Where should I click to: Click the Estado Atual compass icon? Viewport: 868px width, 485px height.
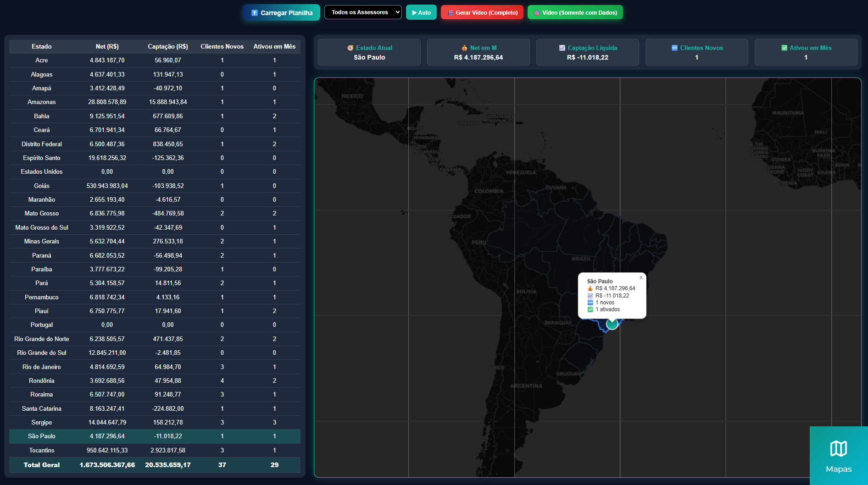tap(351, 48)
